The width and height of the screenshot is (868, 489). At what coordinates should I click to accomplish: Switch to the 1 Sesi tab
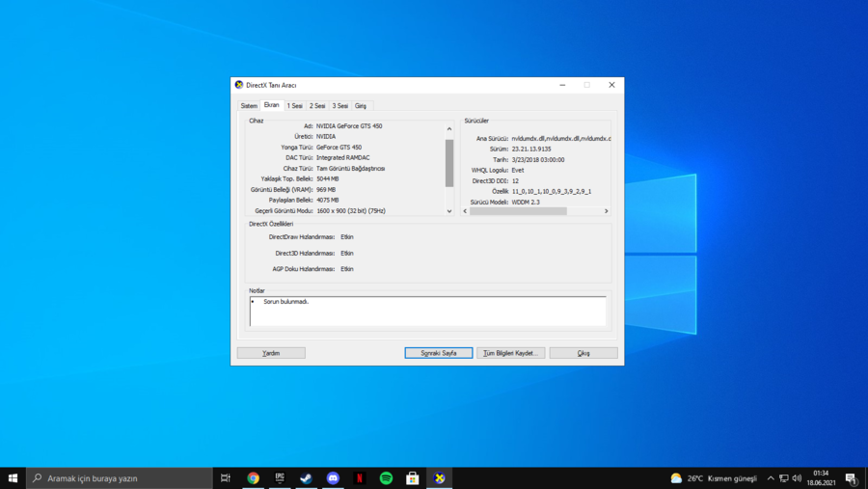pos(294,106)
